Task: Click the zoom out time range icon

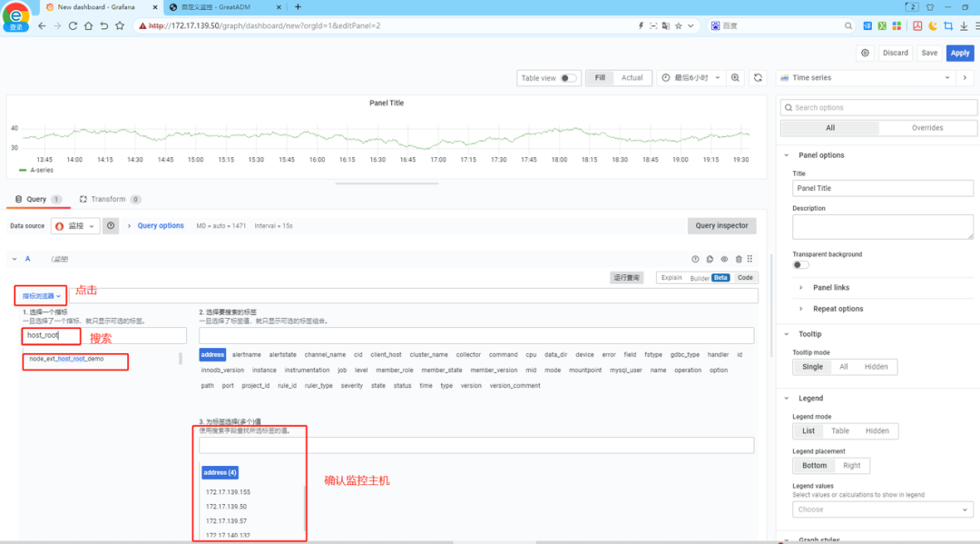Action: click(x=735, y=78)
